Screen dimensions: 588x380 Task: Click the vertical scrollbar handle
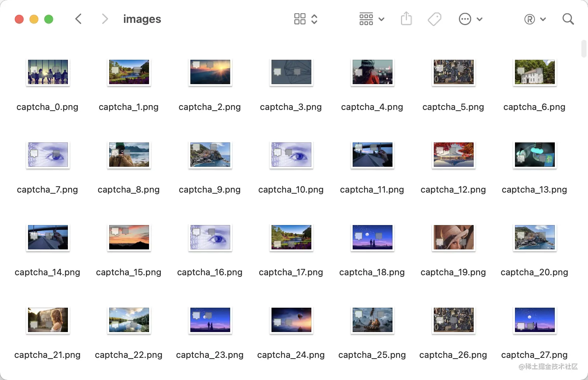coord(584,49)
